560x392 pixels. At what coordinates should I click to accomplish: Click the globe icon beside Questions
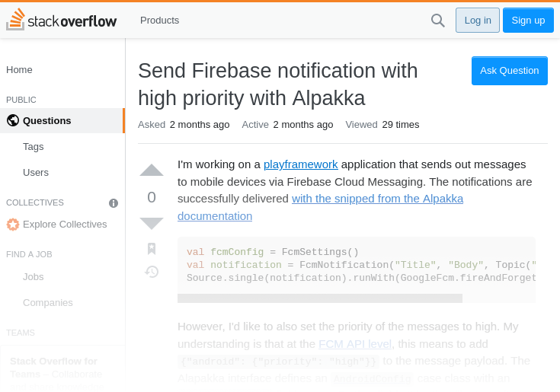click(x=13, y=120)
